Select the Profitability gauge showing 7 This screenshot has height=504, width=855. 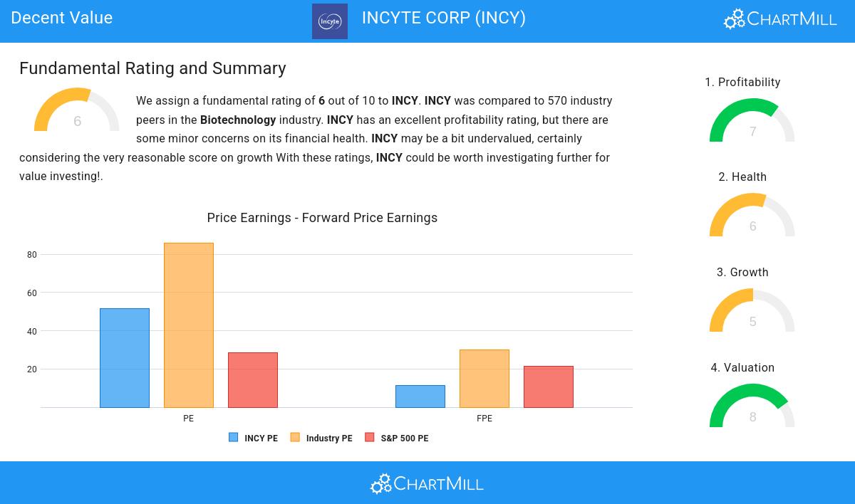[x=752, y=122]
